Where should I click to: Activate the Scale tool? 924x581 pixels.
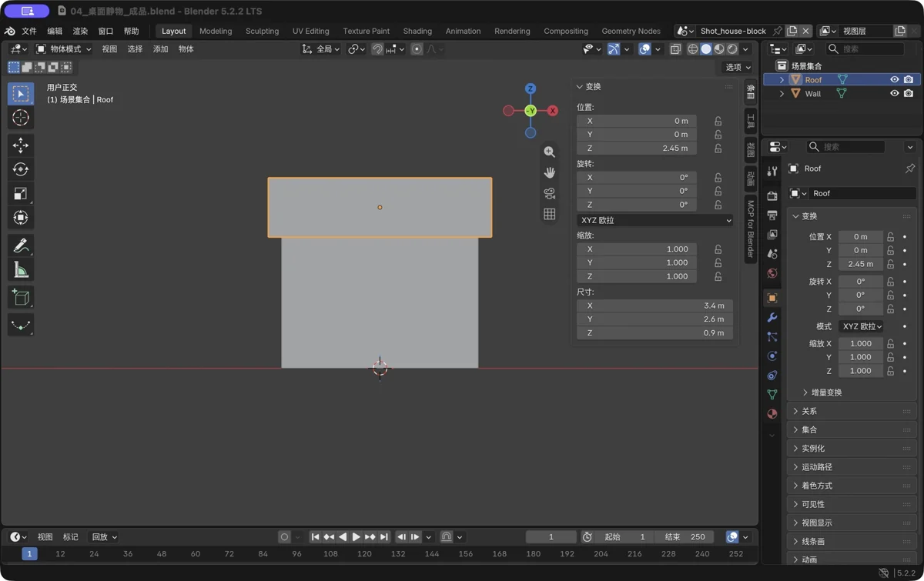point(21,194)
